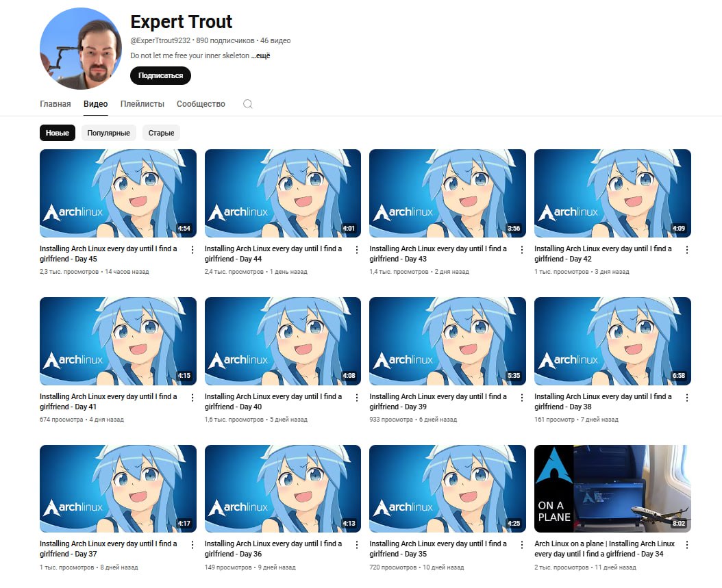722x588 pixels.
Task: Switch to the Плейлисты tab
Action: (x=142, y=104)
